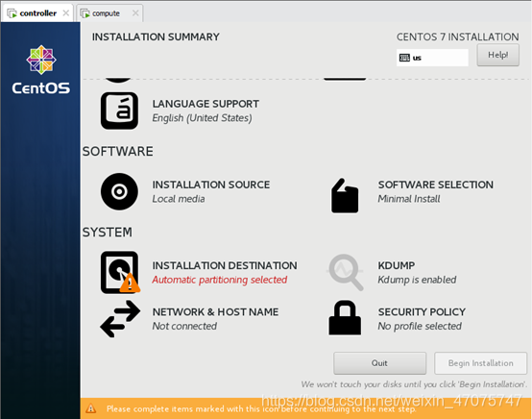Click the Help! button
The width and height of the screenshot is (532, 419).
(x=497, y=55)
